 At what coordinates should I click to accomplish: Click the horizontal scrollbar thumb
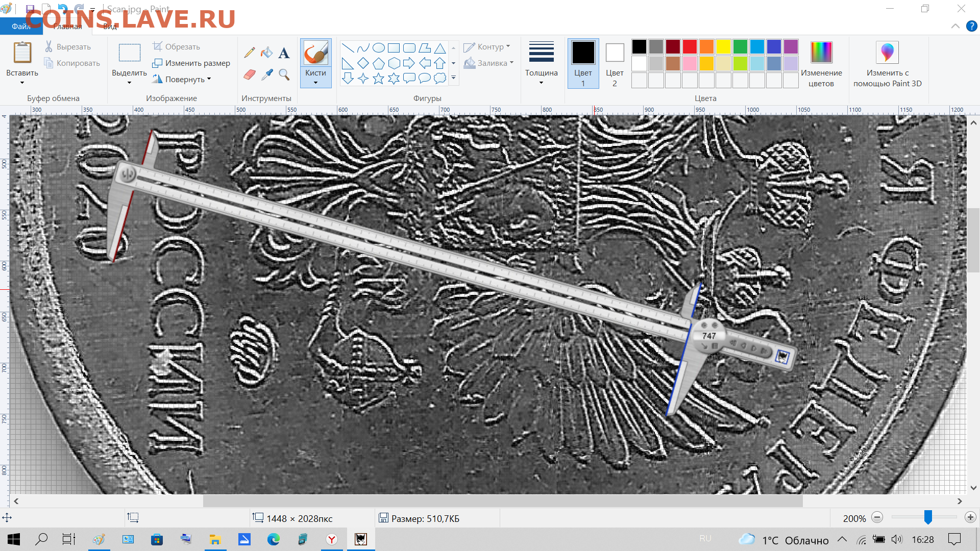tap(503, 501)
